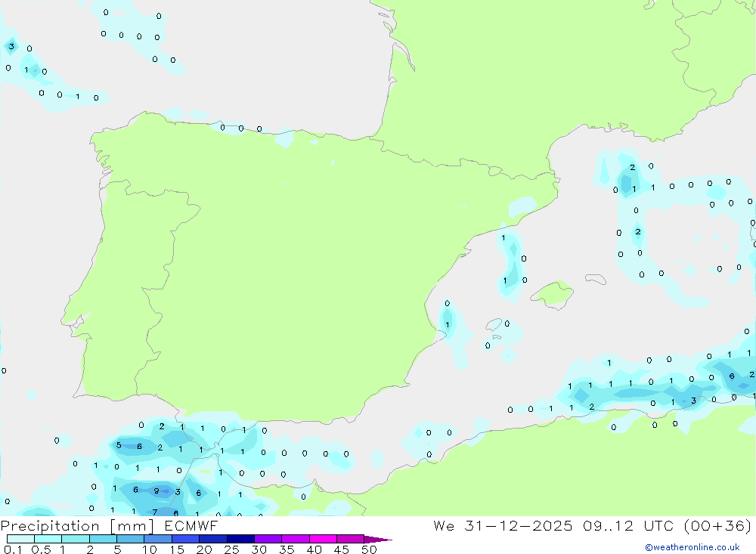The height and width of the screenshot is (554, 756).
Task: Click the precipitation value "9" on the map
Action: pyautogui.click(x=156, y=491)
